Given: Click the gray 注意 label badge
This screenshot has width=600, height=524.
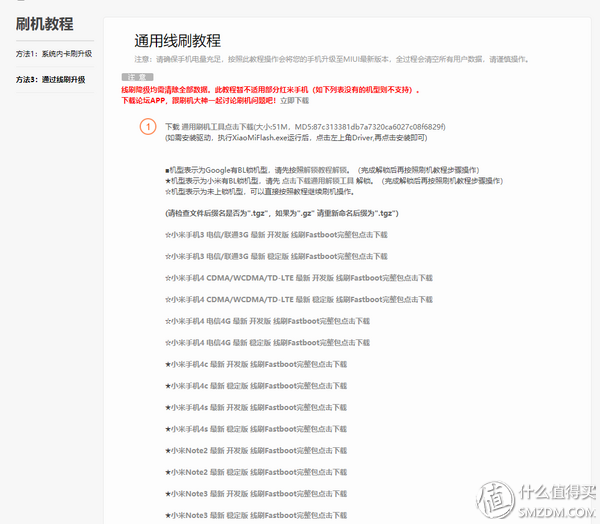Looking at the screenshot, I should coord(137,77).
